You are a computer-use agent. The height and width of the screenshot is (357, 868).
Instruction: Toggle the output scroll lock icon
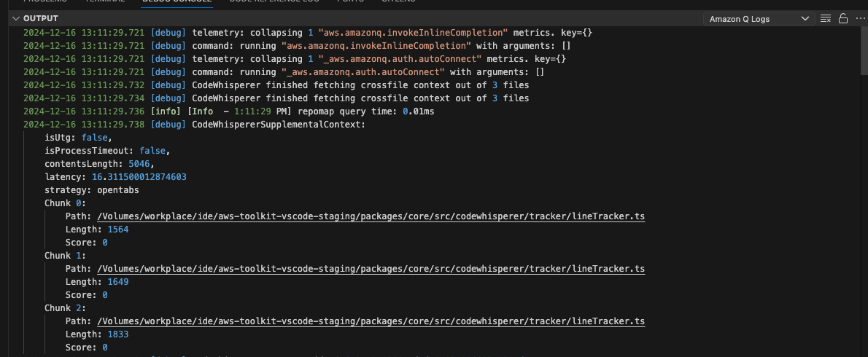tap(843, 19)
